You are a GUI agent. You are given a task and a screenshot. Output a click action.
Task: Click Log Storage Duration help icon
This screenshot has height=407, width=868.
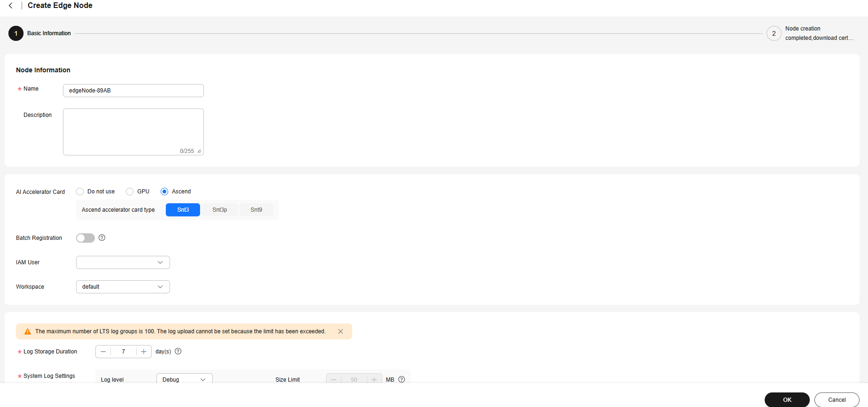pyautogui.click(x=178, y=352)
